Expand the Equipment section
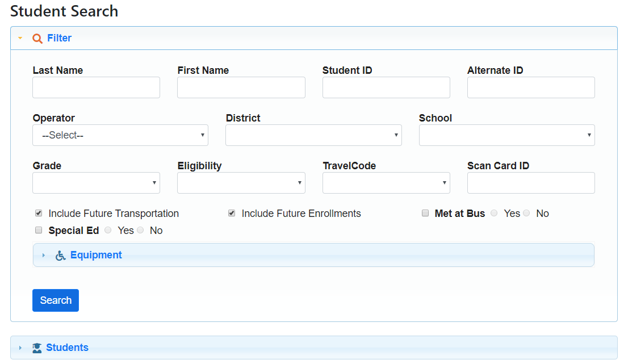The image size is (624, 364). coord(44,256)
